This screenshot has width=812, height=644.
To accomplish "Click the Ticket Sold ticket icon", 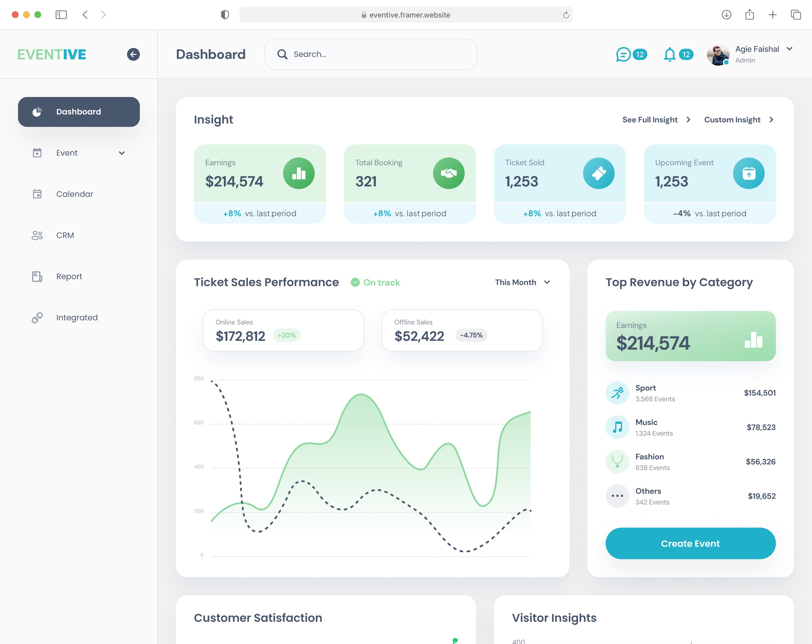I will coord(598,173).
